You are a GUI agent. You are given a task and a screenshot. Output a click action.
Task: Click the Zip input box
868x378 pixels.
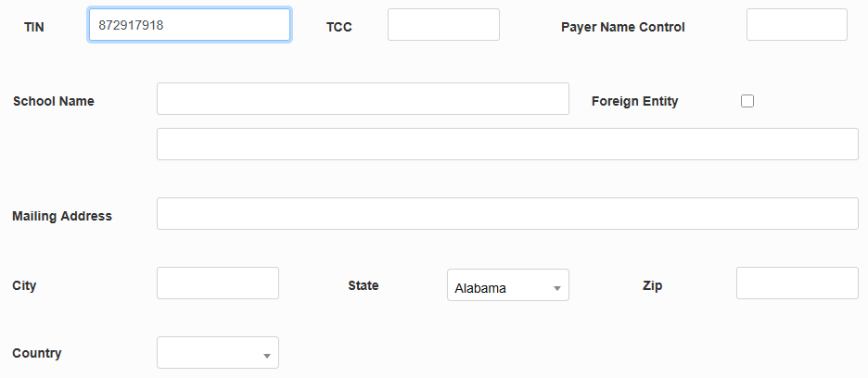[798, 283]
